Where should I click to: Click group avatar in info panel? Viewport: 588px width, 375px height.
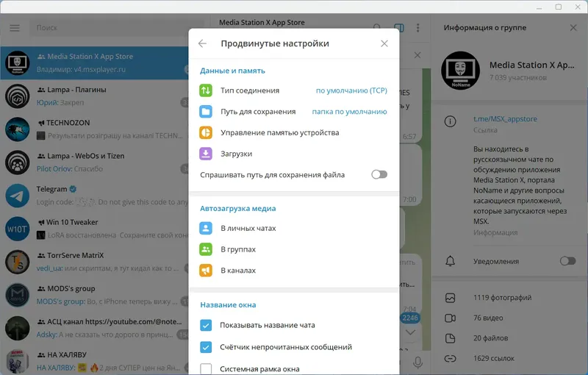point(461,71)
